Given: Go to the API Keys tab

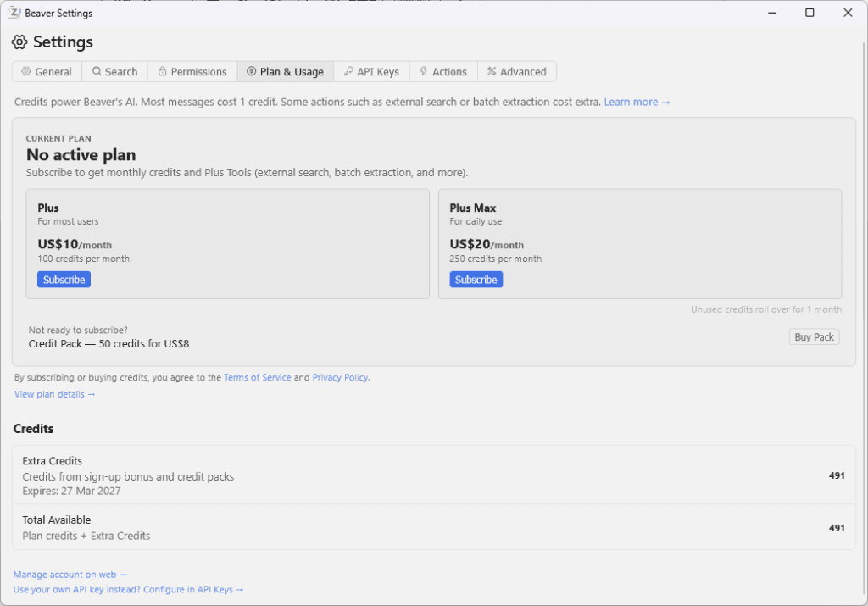Looking at the screenshot, I should coord(371,72).
